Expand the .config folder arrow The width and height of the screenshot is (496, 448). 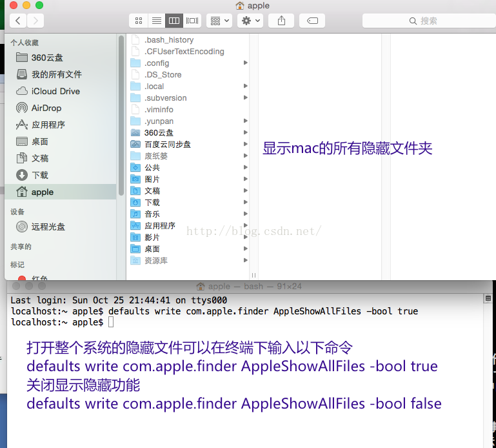pos(245,63)
